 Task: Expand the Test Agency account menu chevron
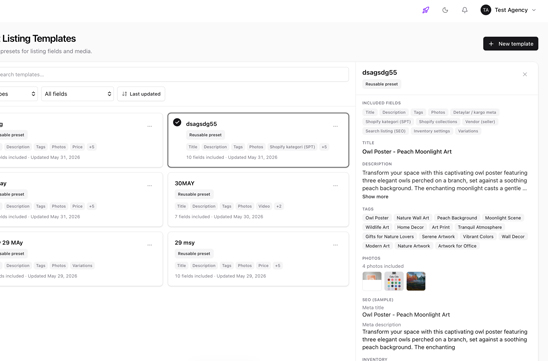534,10
